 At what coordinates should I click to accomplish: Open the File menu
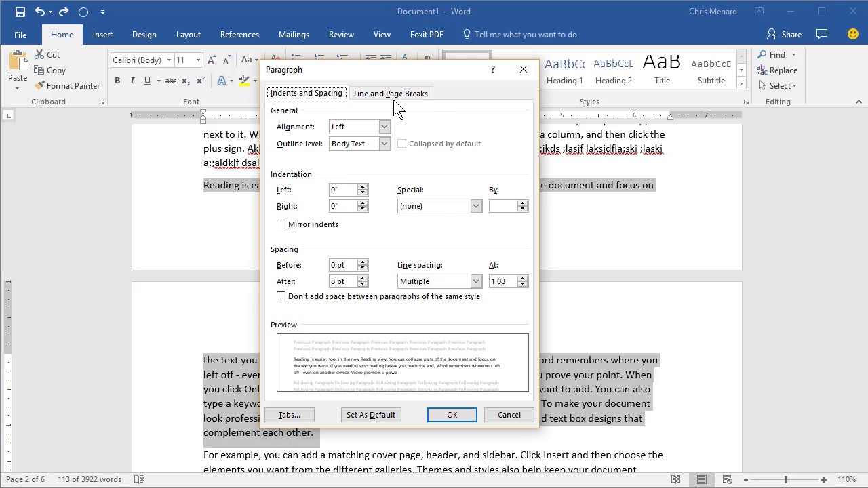tap(20, 35)
